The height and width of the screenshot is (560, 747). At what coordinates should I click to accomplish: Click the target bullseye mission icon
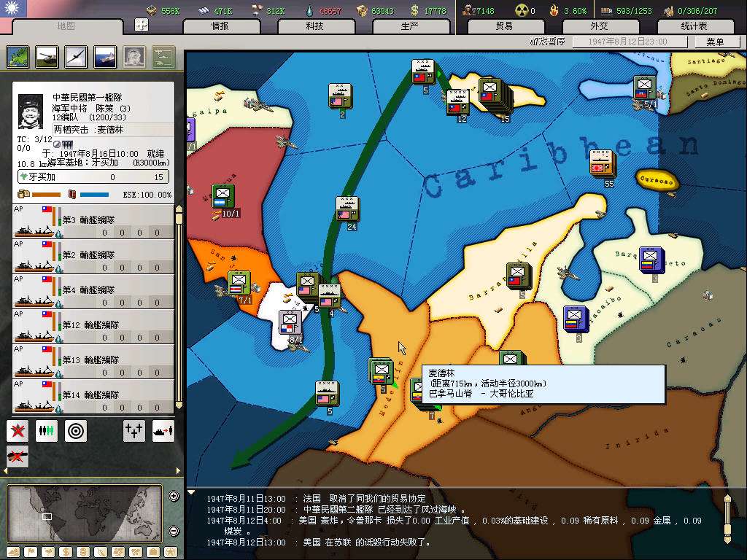tap(76, 431)
